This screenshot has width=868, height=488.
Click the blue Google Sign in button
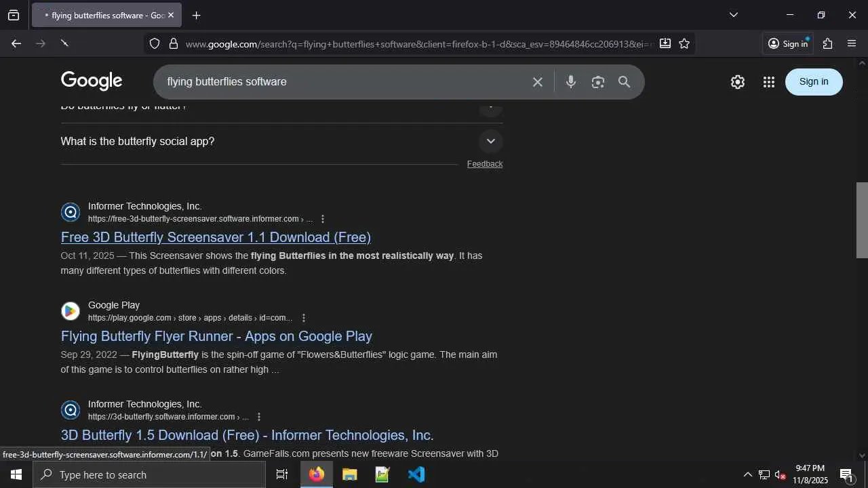tap(814, 82)
